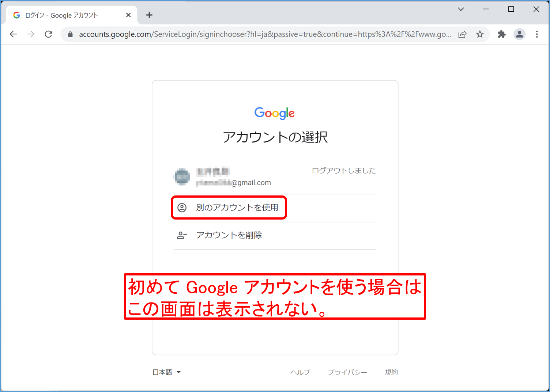Open the Extensions puzzle icon
Viewport: 550px width, 392px height.
coord(502,34)
